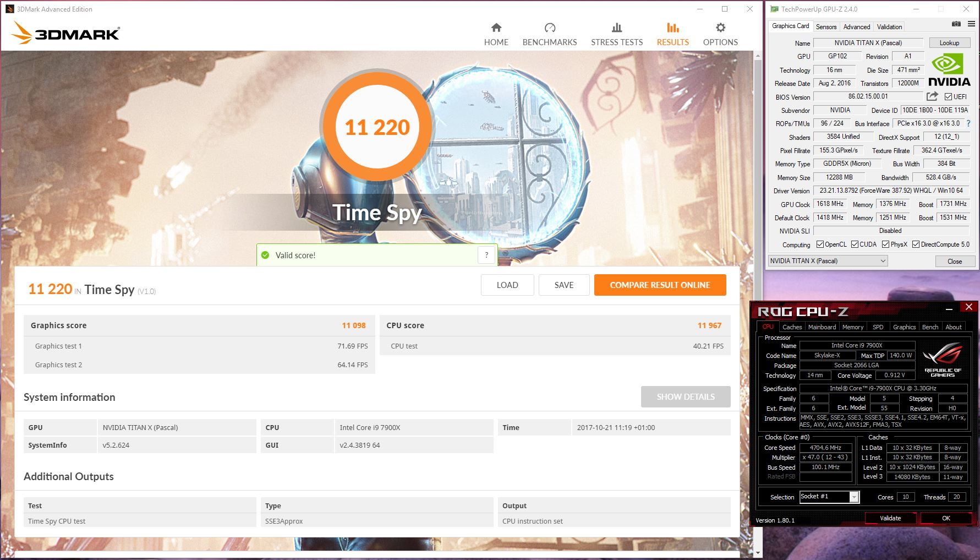Open the Socket #1 selection dropdown
Image resolution: width=980 pixels, height=560 pixels.
[829, 497]
